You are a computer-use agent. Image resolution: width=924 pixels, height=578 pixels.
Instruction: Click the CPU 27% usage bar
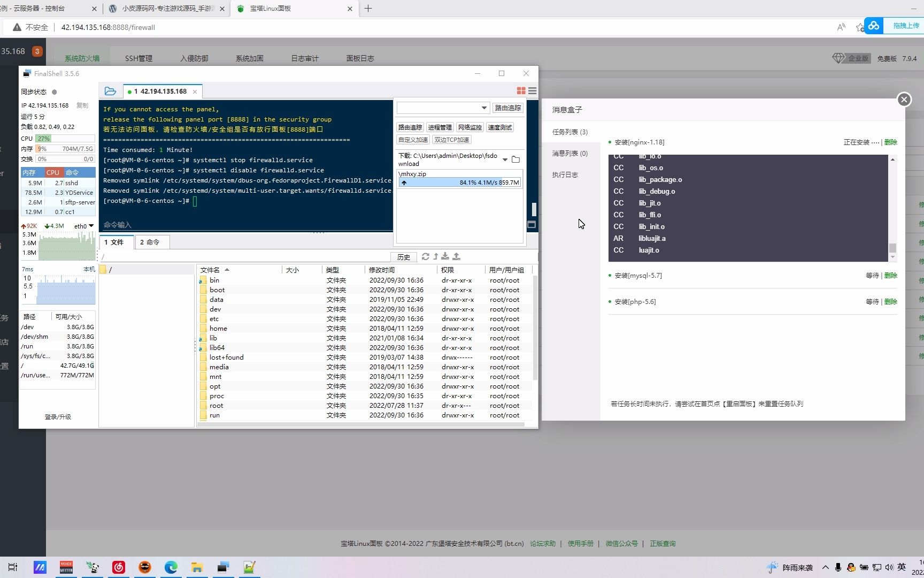click(65, 139)
